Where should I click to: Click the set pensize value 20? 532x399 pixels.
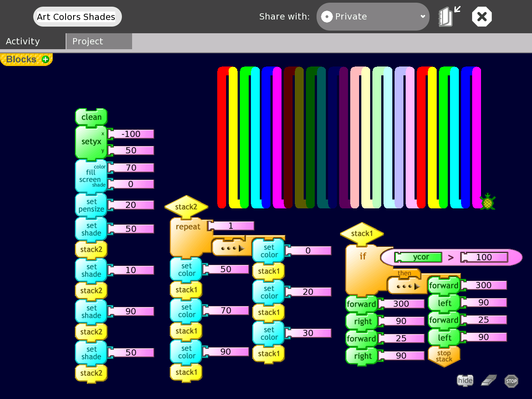pos(131,205)
